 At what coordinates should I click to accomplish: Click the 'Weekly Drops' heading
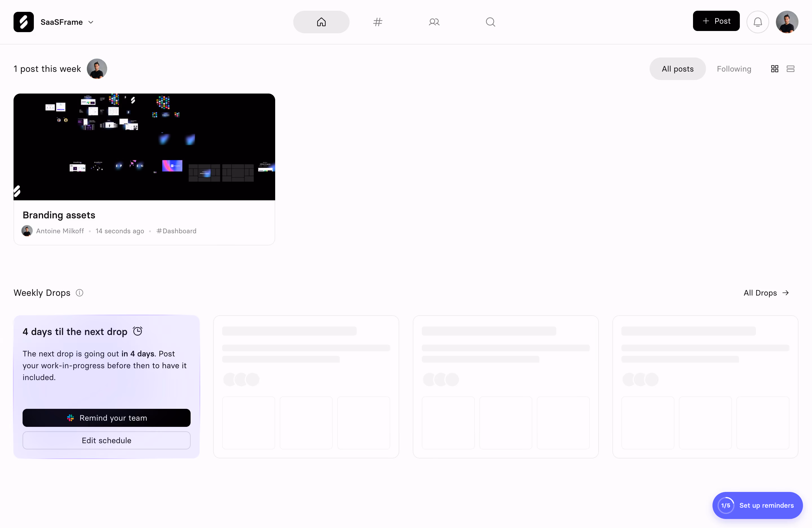(42, 293)
